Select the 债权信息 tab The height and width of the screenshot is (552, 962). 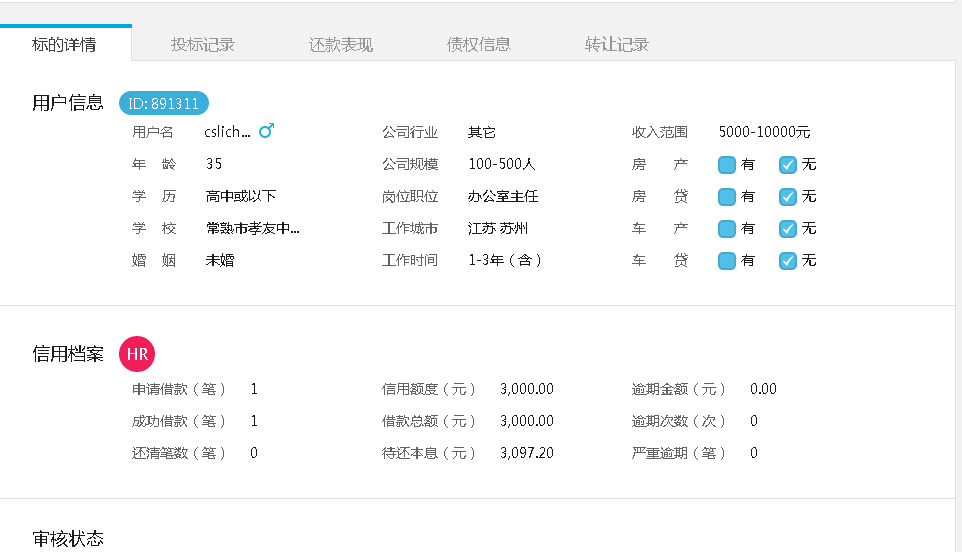pos(479,44)
